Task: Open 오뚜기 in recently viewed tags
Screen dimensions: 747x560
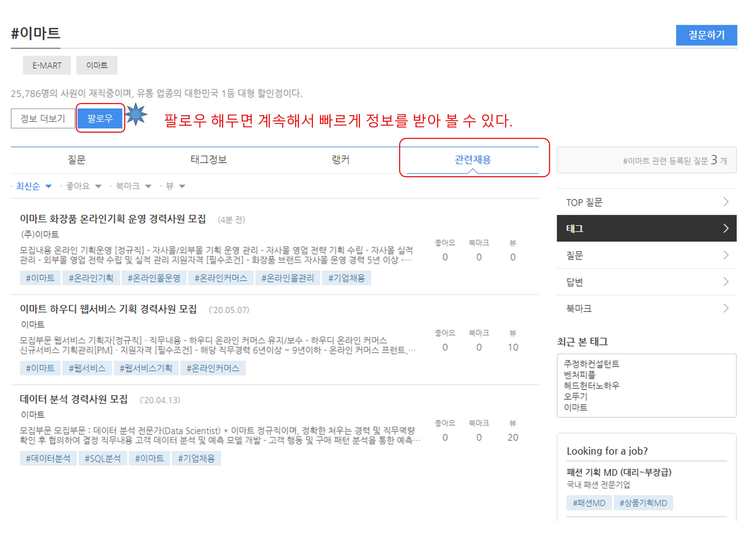Action: 575,396
